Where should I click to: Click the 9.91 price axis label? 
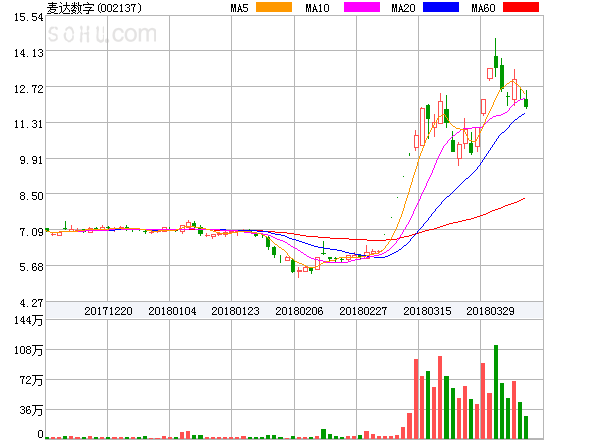click(31, 160)
